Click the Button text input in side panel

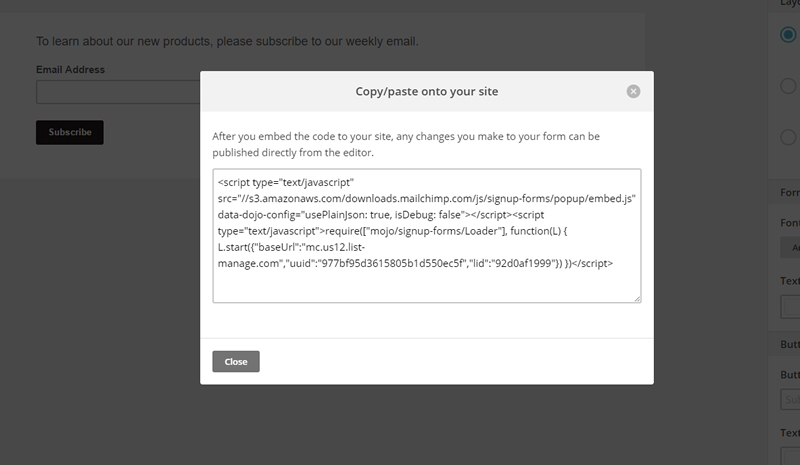(x=789, y=401)
